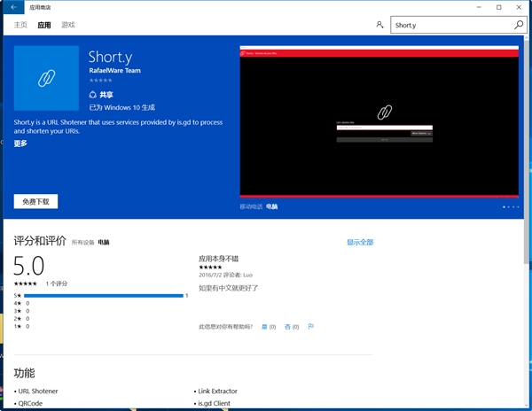Click the Short.y app logo tile
Viewport: 532px width, 411px height.
pos(46,78)
